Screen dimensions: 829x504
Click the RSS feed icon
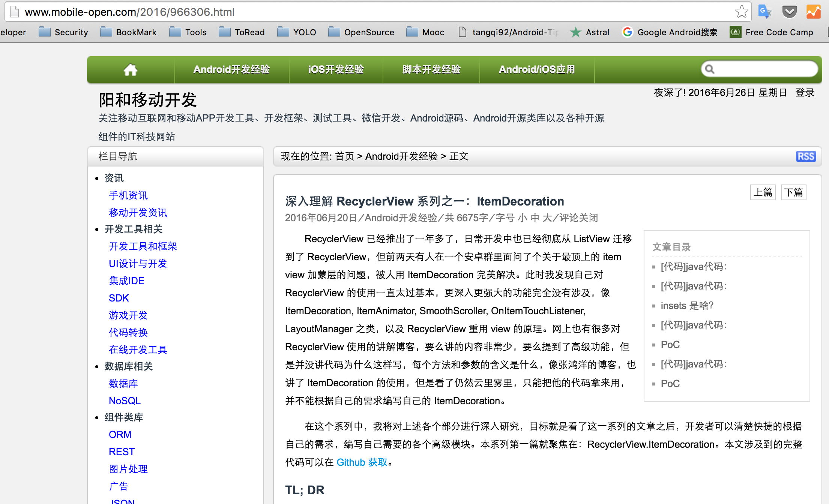(805, 156)
